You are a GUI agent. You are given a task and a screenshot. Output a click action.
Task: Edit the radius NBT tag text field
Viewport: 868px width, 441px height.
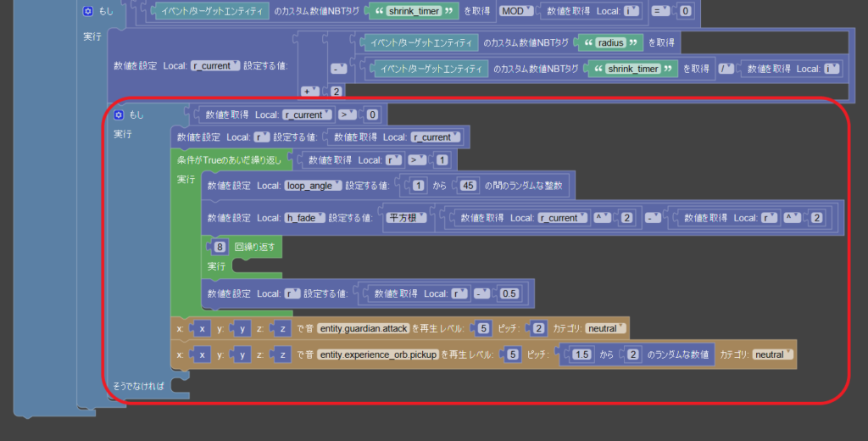pyautogui.click(x=609, y=42)
